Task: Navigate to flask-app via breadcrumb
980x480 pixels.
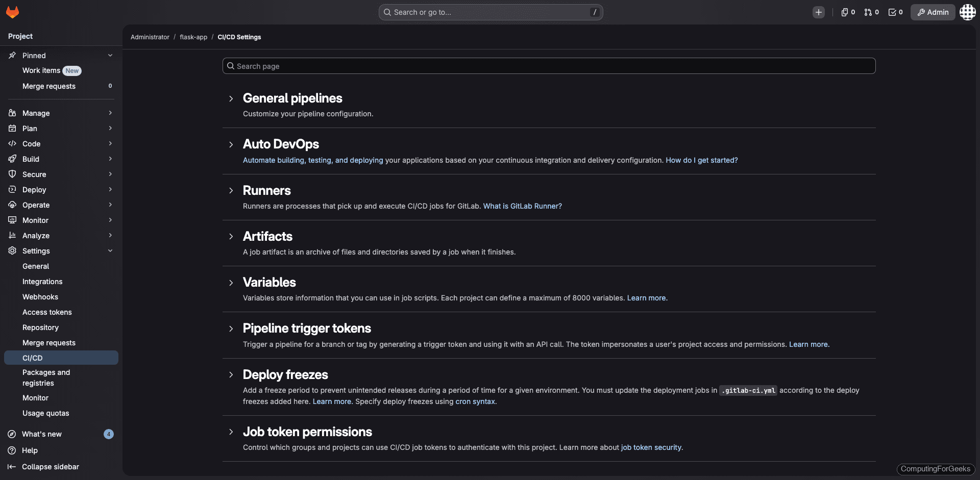Action: click(x=193, y=37)
